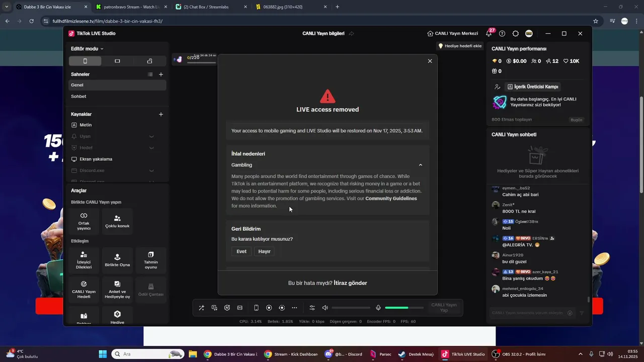Click the phone preview icon in bottom toolbar

[x=256, y=308]
